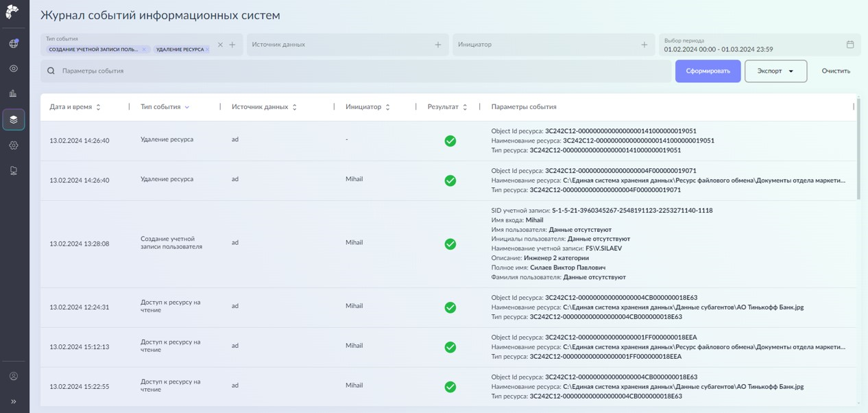Add a value to 'Инициатор' filter

(x=644, y=45)
